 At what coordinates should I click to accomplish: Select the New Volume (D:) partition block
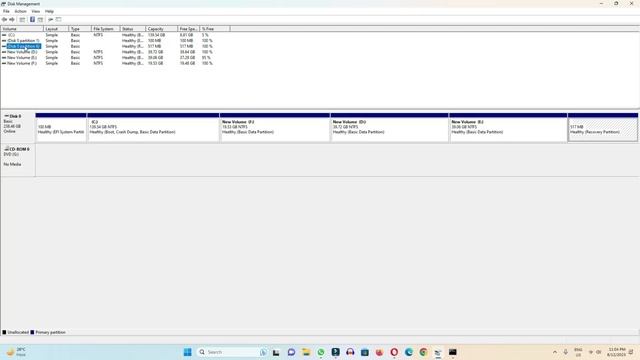tap(389, 128)
